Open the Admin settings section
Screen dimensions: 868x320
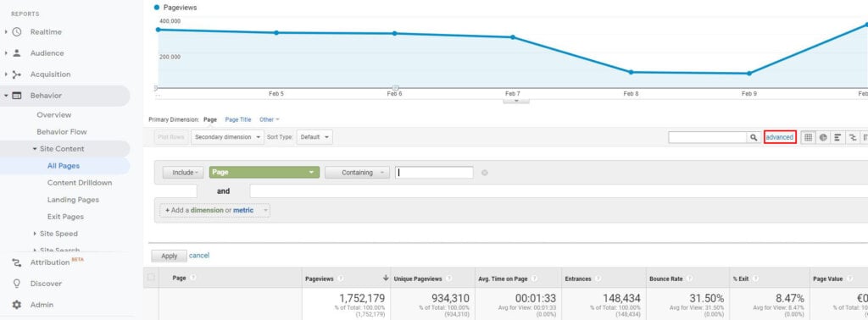tap(42, 305)
